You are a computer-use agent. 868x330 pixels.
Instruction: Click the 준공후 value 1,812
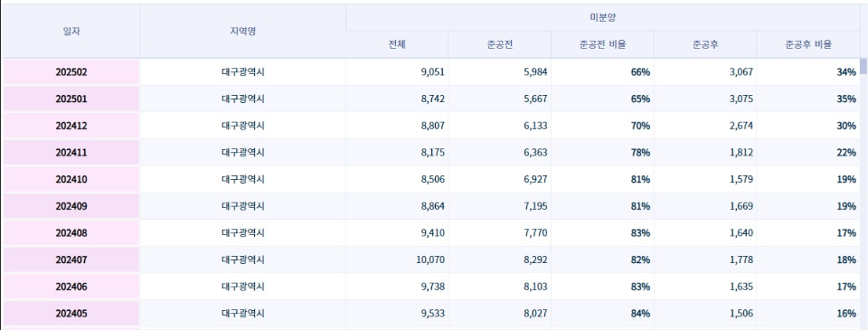coord(741,153)
